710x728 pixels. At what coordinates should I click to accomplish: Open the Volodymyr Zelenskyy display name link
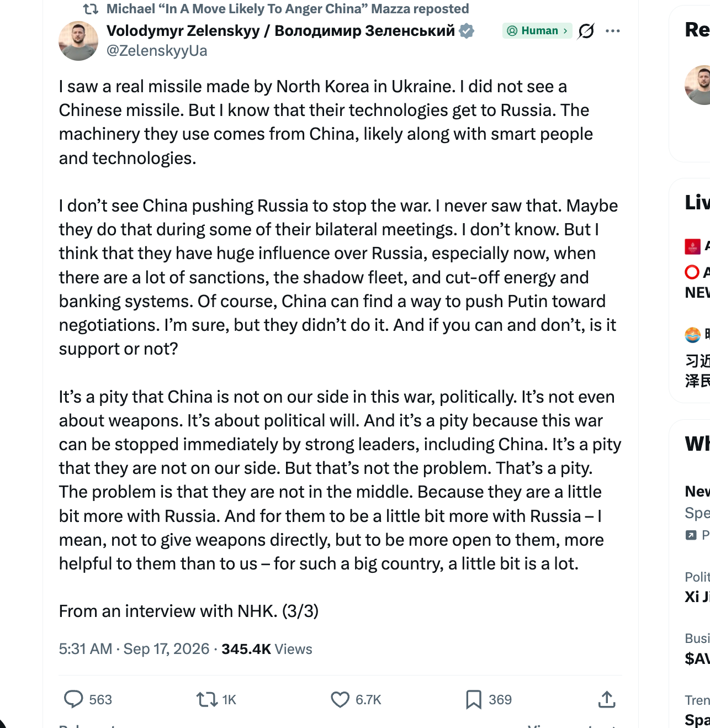280,31
